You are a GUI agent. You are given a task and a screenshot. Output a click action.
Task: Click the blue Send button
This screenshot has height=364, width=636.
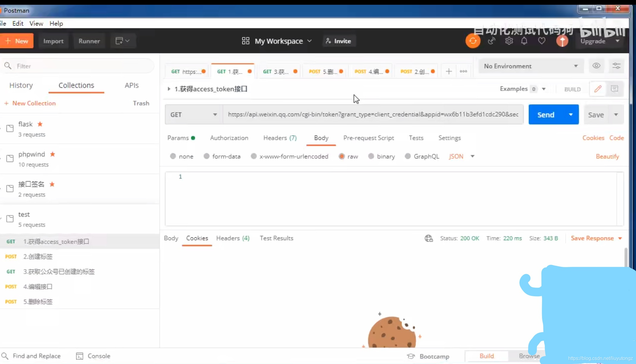(546, 115)
